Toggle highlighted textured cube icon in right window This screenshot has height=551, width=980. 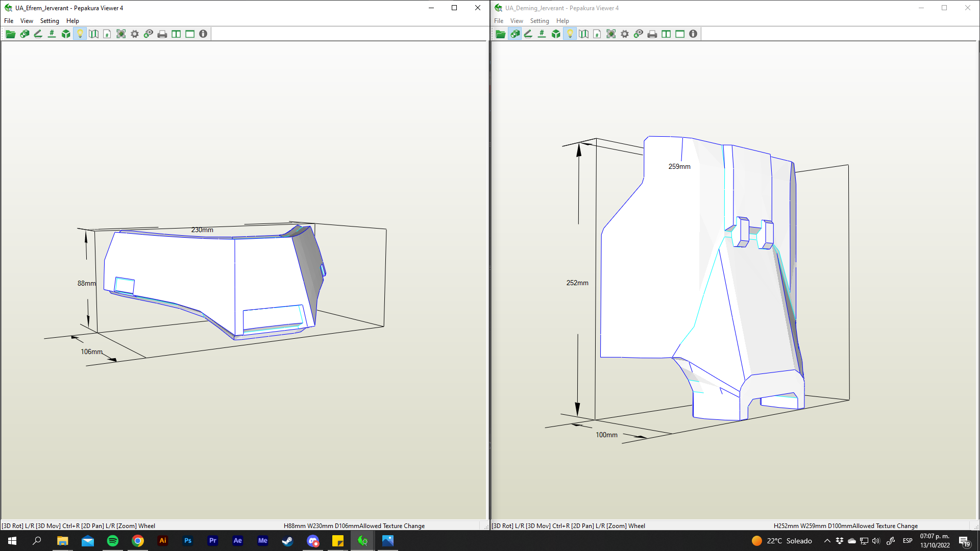point(514,34)
